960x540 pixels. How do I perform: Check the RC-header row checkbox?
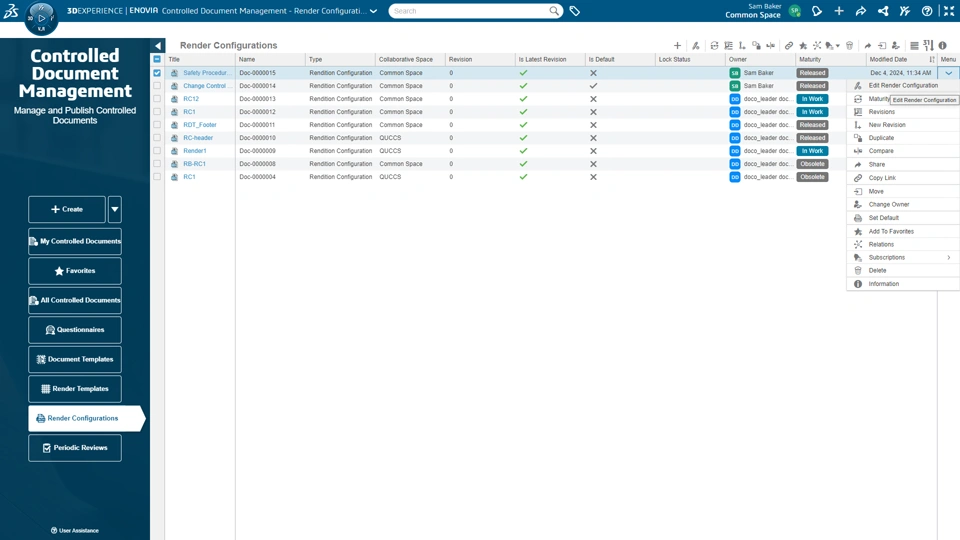(157, 138)
